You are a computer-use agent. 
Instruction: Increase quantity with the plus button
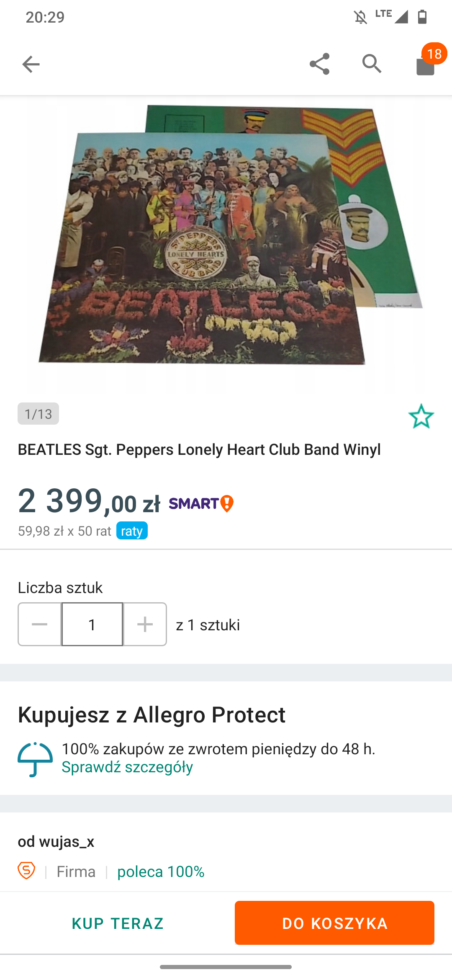pos(145,624)
